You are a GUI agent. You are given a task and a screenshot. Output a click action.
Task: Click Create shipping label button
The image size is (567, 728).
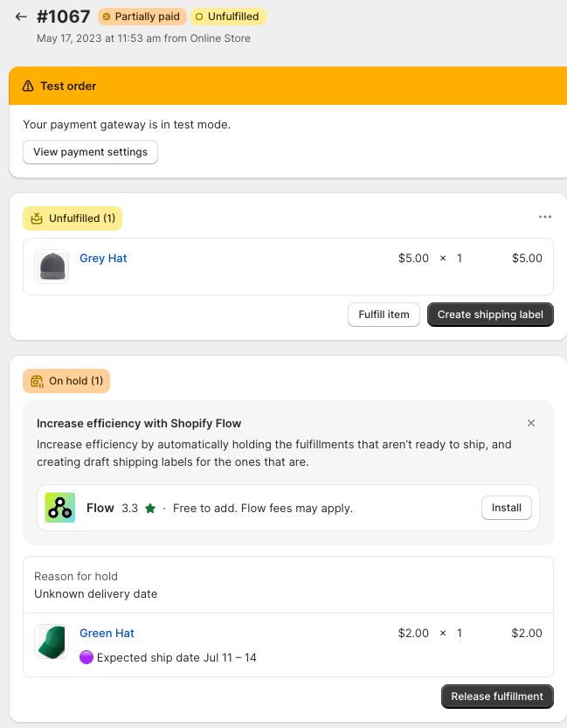click(490, 315)
